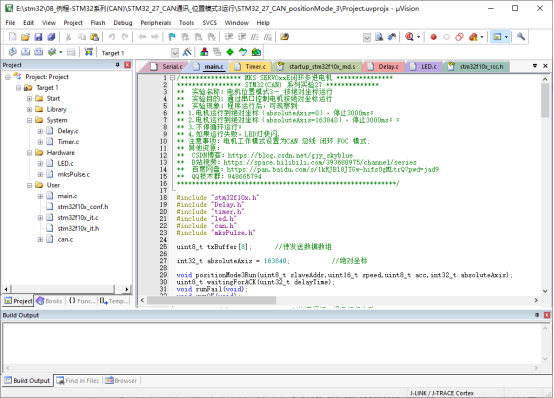Collapse the System folder in the project tree
Image resolution: width=554 pixels, height=398 pixels.
pos(30,120)
